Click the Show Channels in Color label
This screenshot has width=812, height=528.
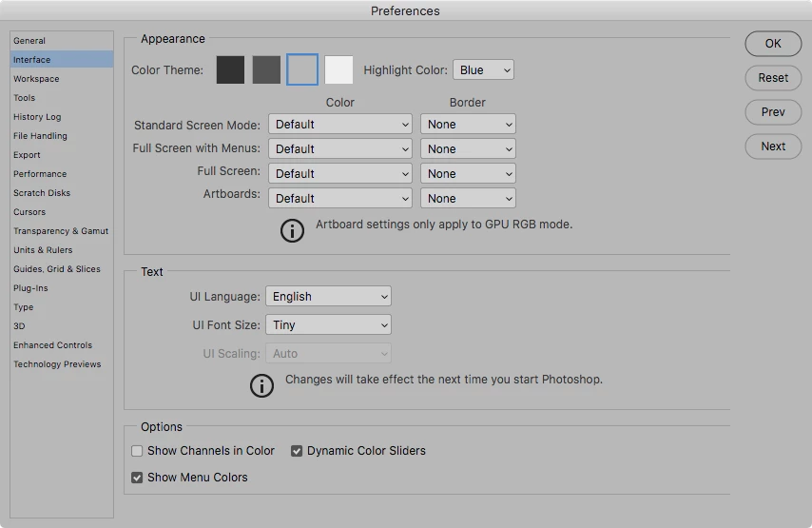[211, 451]
